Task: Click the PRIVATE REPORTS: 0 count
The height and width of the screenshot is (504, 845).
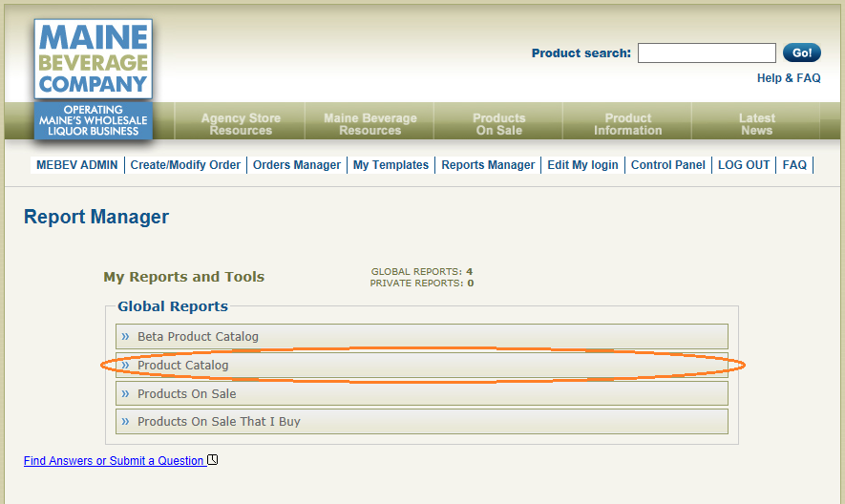Action: [422, 283]
